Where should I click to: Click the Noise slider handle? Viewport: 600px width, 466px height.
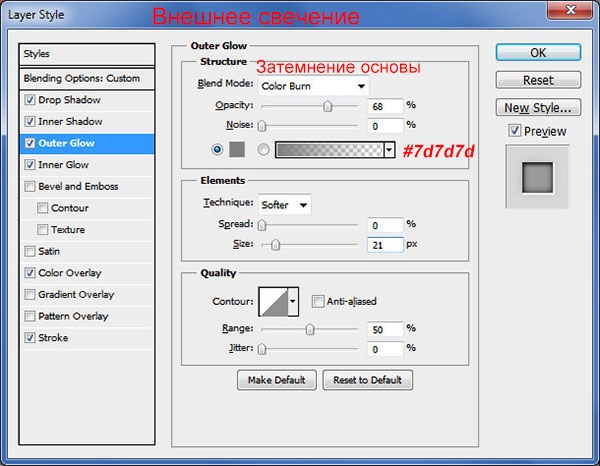(x=262, y=126)
